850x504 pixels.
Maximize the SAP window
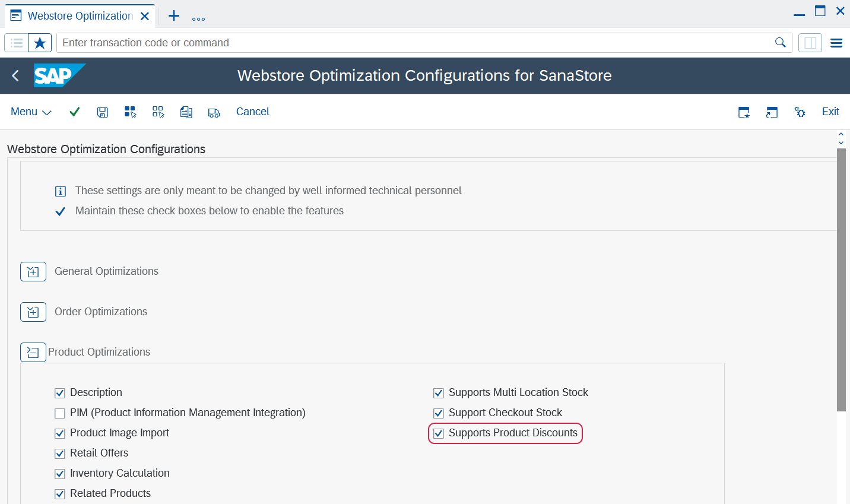click(x=820, y=11)
